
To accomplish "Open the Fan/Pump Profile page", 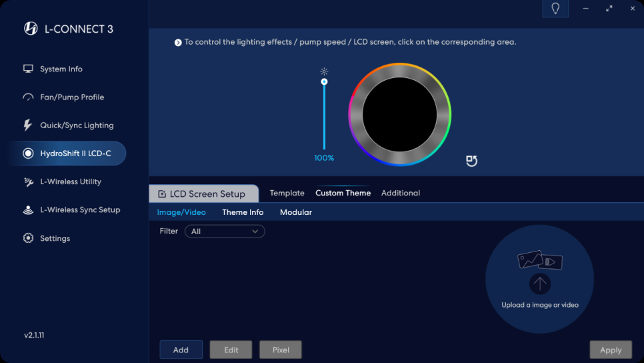I will pos(71,97).
